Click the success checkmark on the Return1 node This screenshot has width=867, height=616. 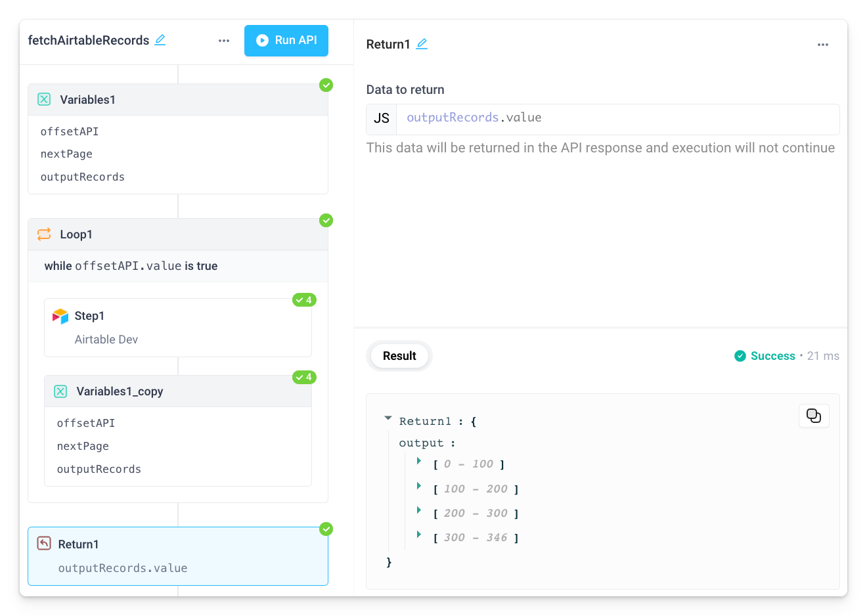326,529
